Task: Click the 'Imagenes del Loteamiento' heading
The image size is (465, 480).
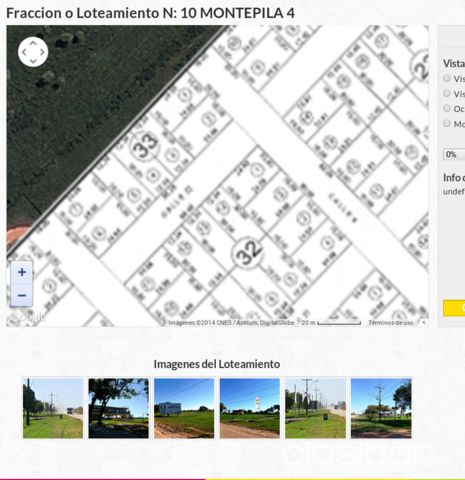Action: click(x=217, y=364)
